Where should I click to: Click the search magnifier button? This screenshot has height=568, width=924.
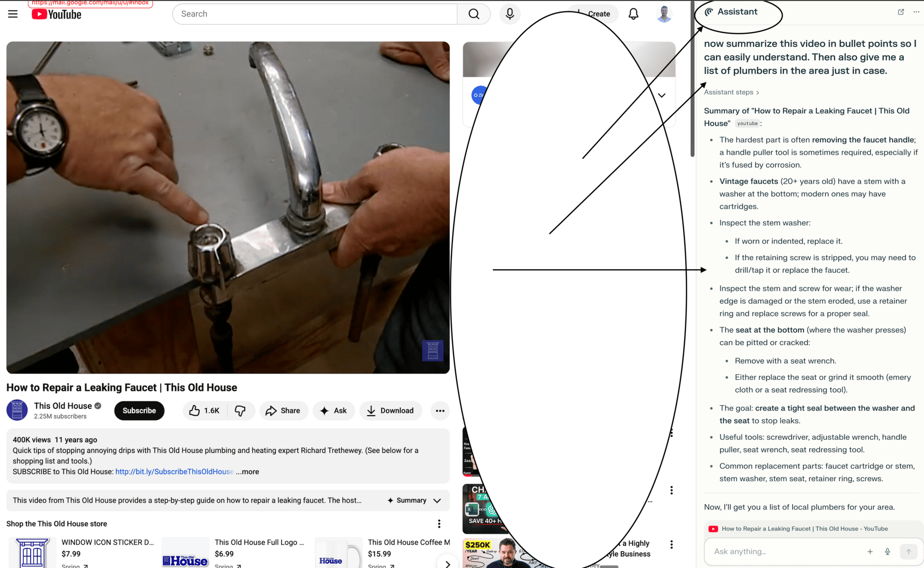(474, 14)
